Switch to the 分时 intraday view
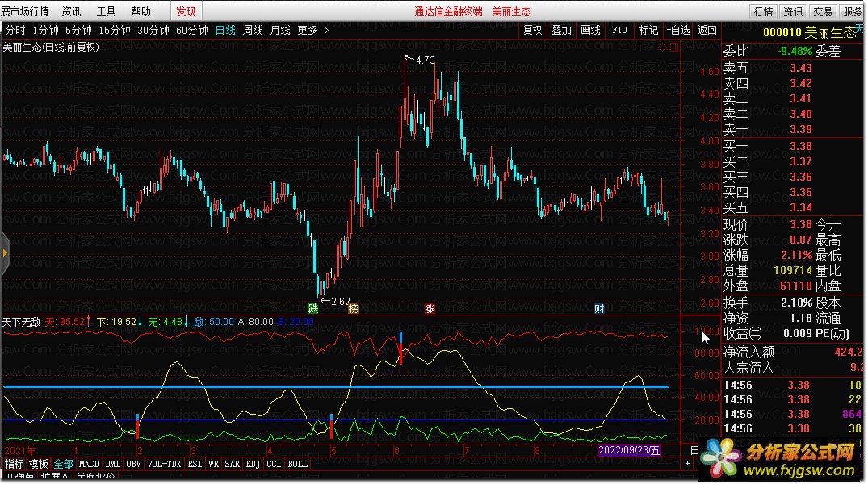The height and width of the screenshot is (484, 868). point(15,30)
